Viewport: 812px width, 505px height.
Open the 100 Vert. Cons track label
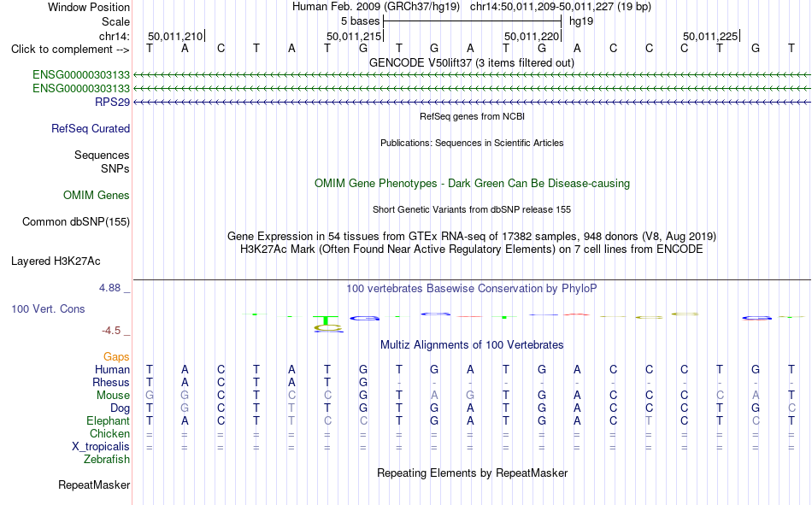pyautogui.click(x=48, y=308)
